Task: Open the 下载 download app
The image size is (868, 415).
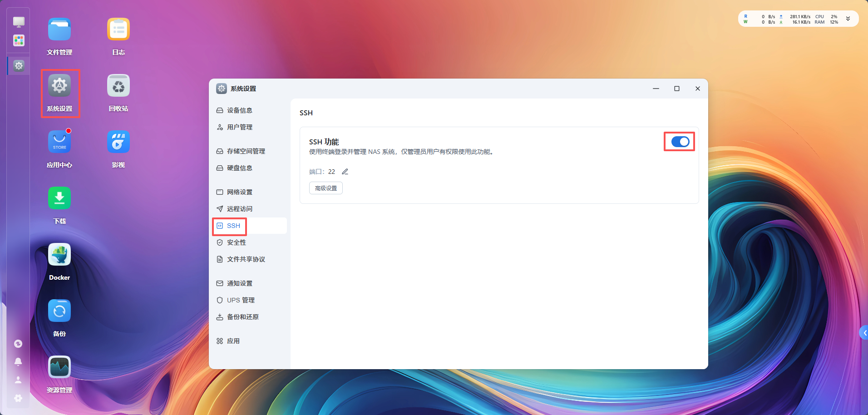Action: coord(59,198)
